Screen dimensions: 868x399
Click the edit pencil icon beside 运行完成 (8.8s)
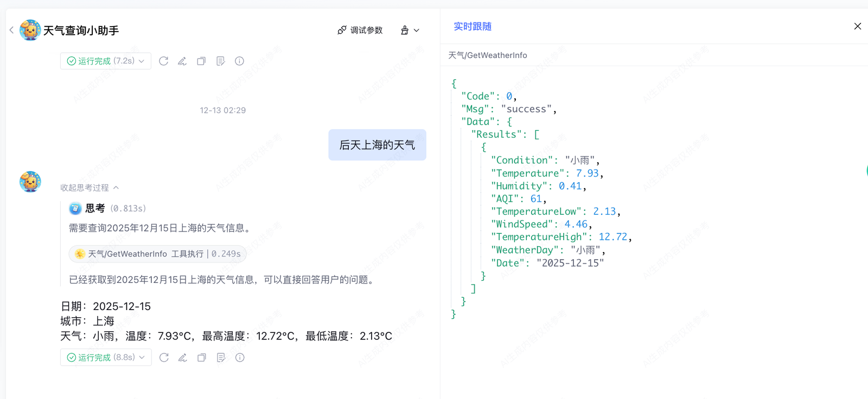click(183, 358)
